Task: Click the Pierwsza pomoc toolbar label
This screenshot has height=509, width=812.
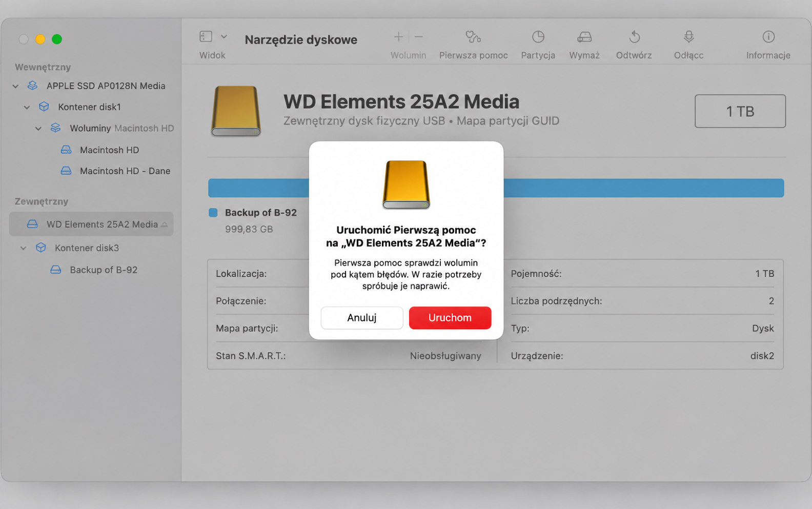Action: [x=473, y=55]
